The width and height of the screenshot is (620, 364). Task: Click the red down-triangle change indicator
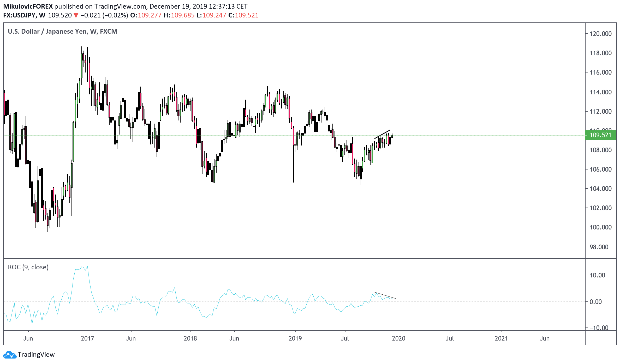76,15
